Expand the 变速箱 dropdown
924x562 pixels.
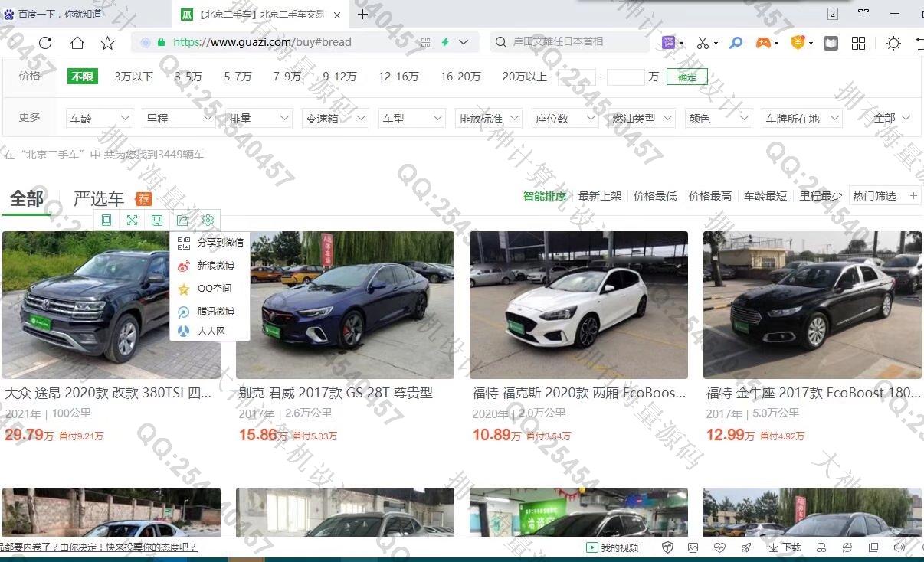point(336,119)
